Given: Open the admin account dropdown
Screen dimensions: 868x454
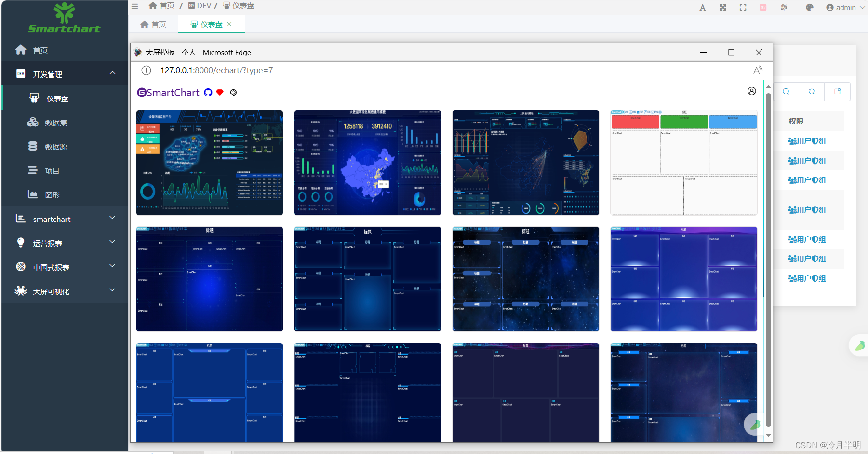Looking at the screenshot, I should tap(844, 7).
